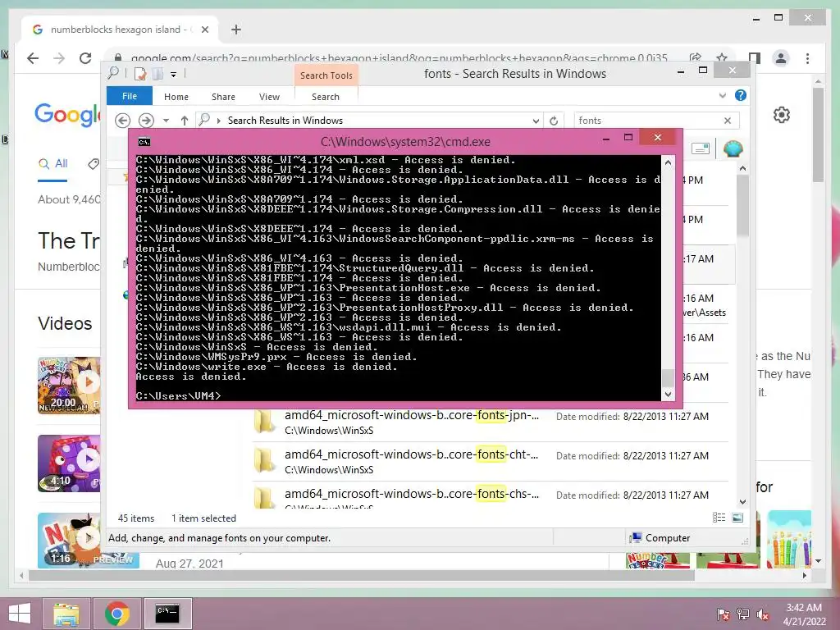Open Chrome three-dot menu
Screen dimensions: 840x630
[x=807, y=58]
